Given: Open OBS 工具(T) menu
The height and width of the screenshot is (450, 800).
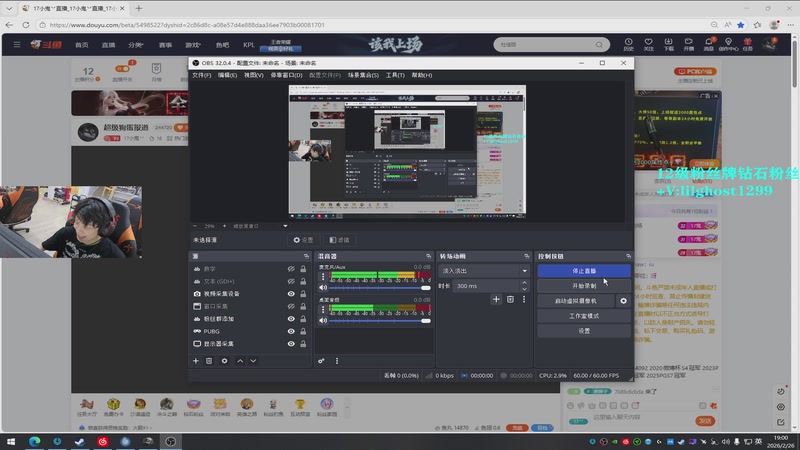Looking at the screenshot, I should click(395, 75).
